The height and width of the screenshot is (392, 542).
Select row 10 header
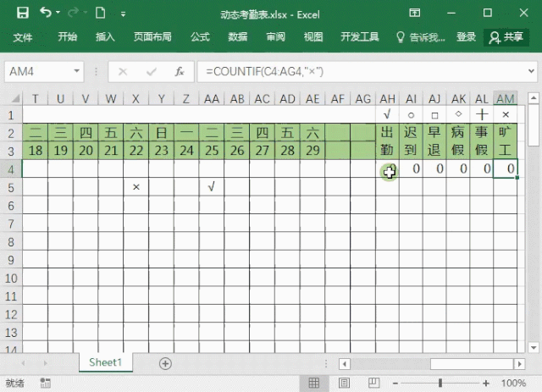(11, 279)
